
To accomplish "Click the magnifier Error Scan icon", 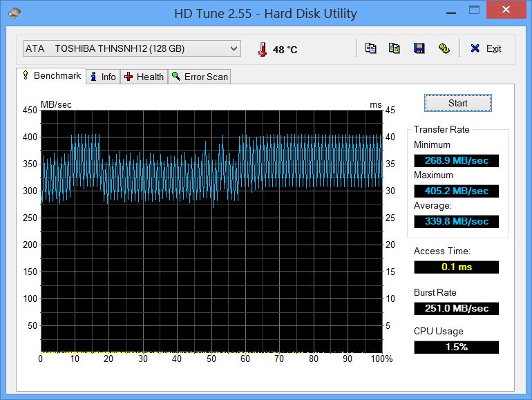I will tap(175, 76).
